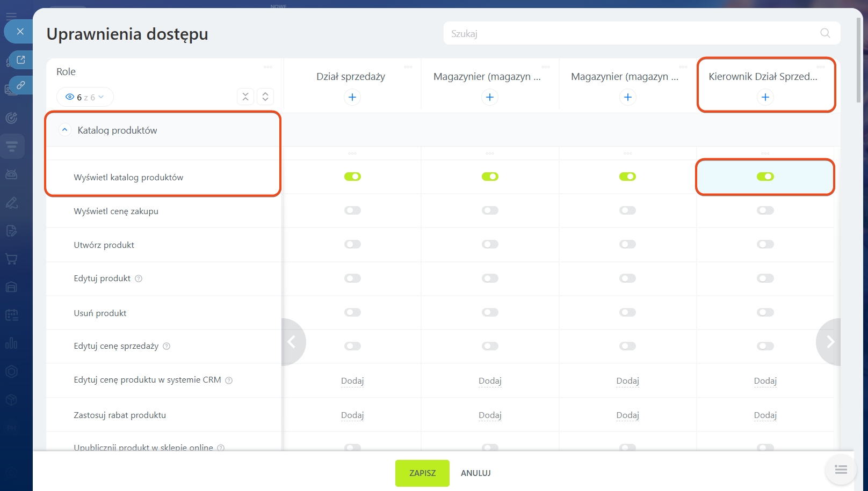Screen dimensions: 868x491
Task: Disable Wyświetl katalog produktów for Dział sprzedaży
Action: pyautogui.click(x=352, y=177)
